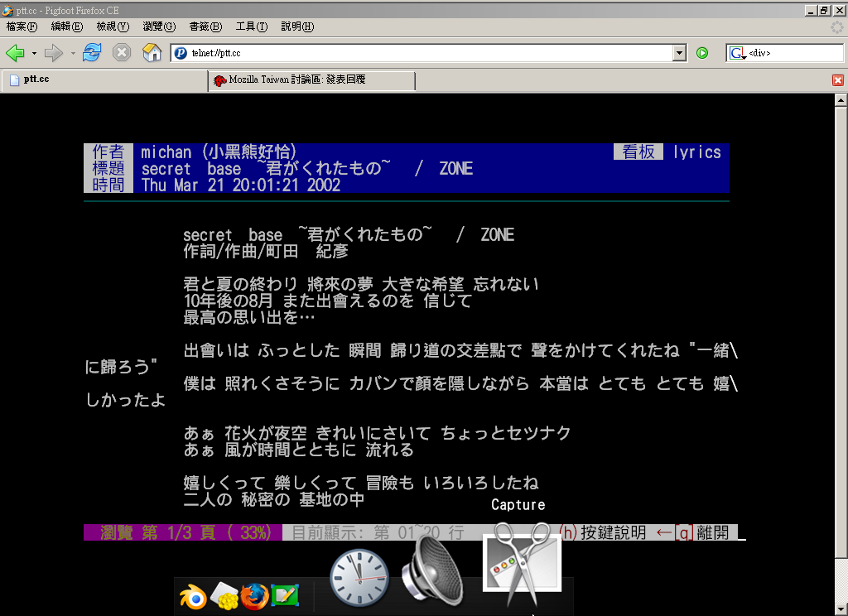
Task: Click the green Go button
Action: click(x=702, y=53)
